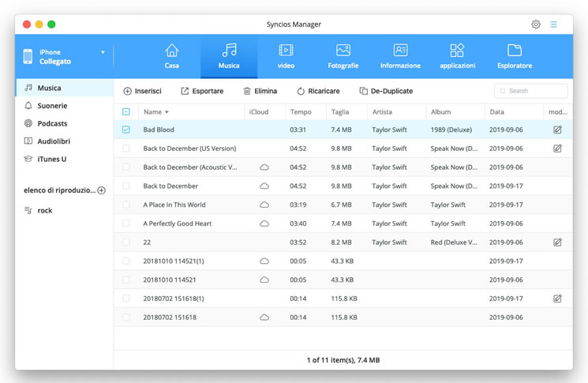Uncheck the Bad Blood checkbox
Viewport: 588px width, 383px height.
(x=126, y=130)
